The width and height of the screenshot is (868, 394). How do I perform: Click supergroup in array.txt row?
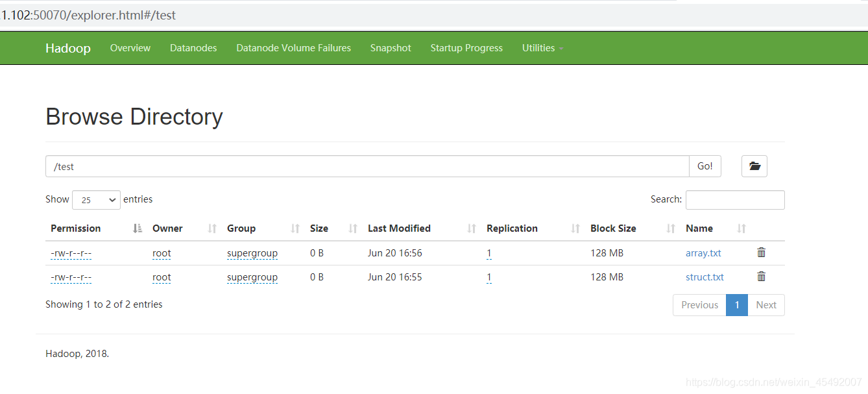(x=252, y=253)
